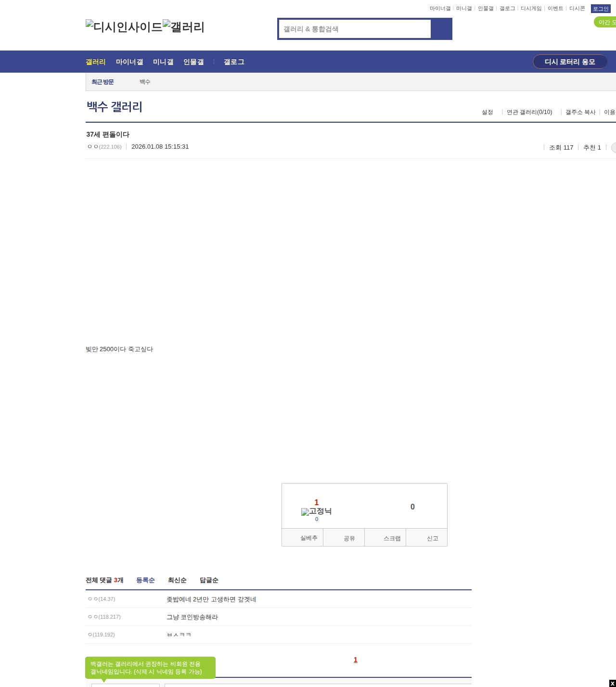
Task: Open recently visited 백수 gallery link
Action: [145, 82]
